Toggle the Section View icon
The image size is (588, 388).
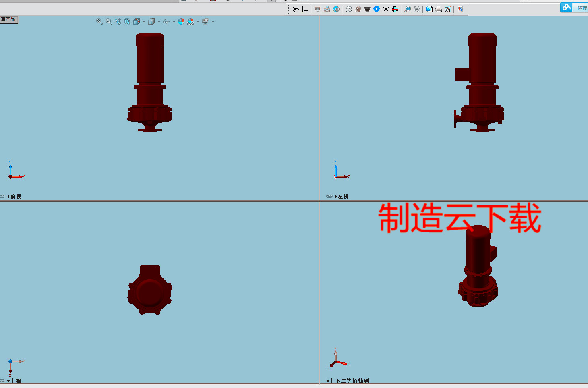click(127, 21)
